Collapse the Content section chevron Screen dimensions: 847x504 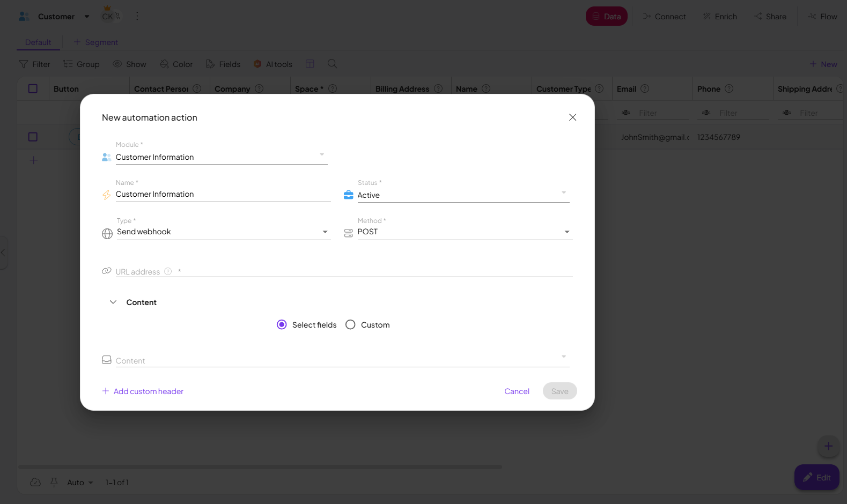point(113,302)
